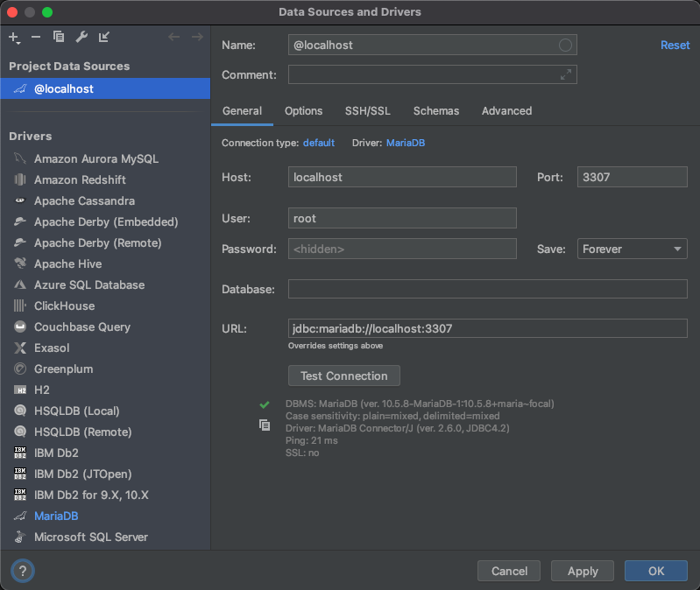Select the ClickHouse driver
700x590 pixels.
point(105,306)
